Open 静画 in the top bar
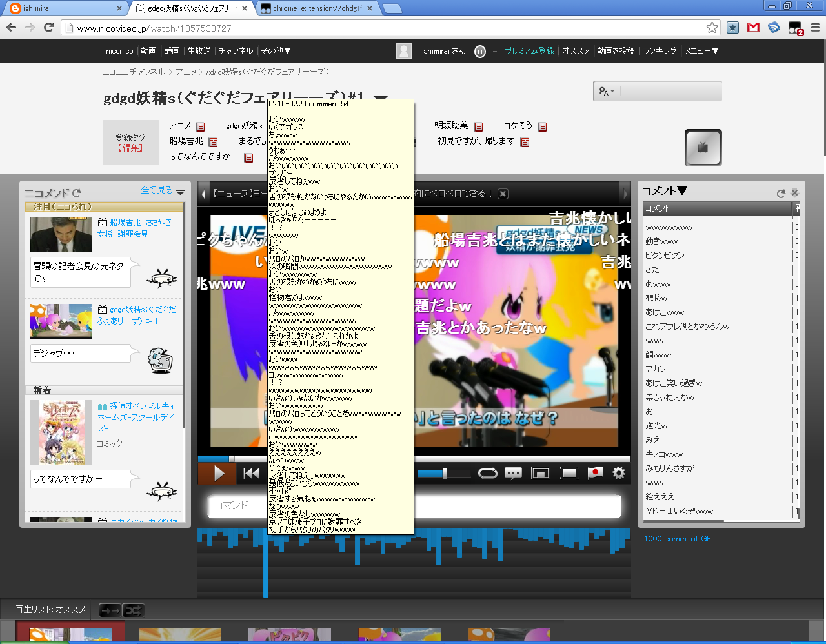The height and width of the screenshot is (644, 826). point(172,51)
